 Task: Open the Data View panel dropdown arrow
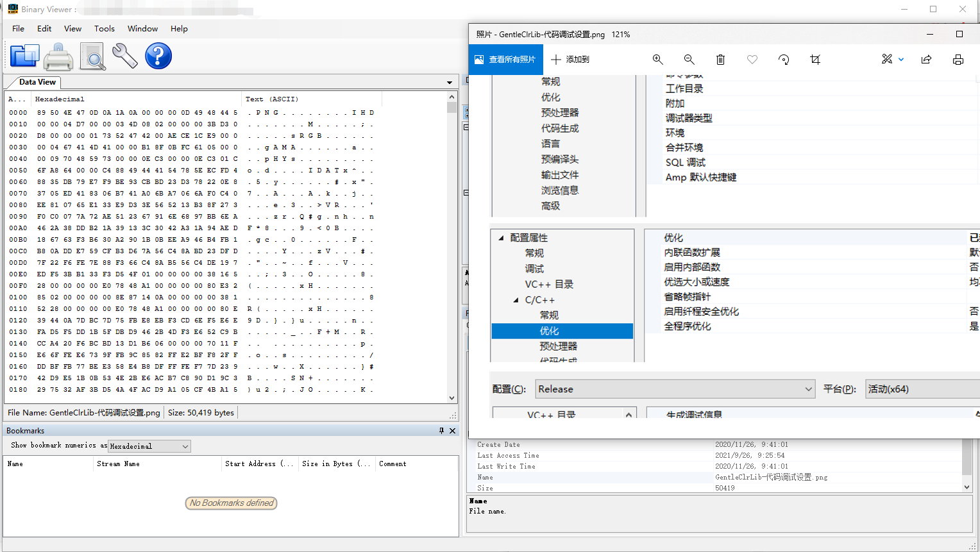click(450, 82)
